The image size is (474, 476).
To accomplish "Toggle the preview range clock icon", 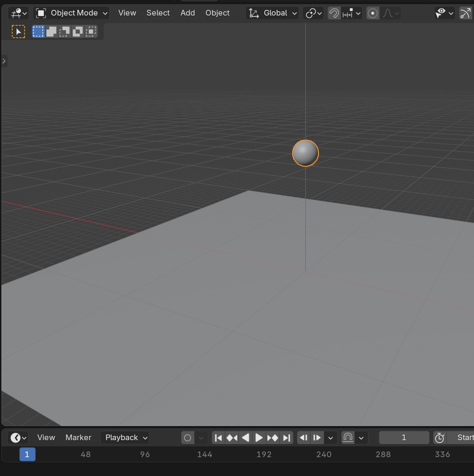I will coord(440,438).
